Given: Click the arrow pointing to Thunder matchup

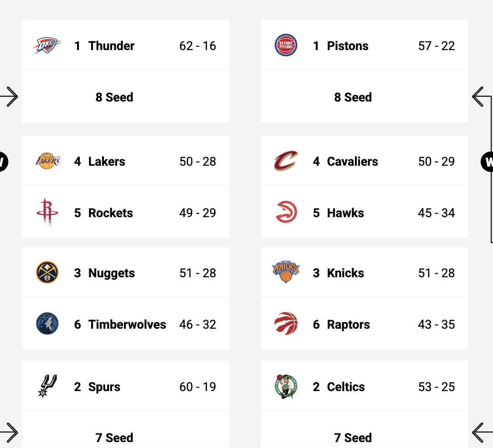Looking at the screenshot, I should coord(10,97).
